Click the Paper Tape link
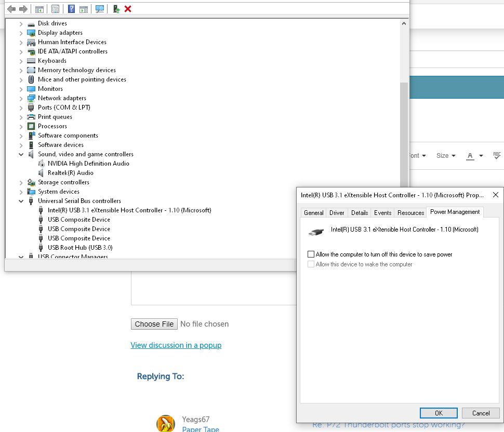Image resolution: width=504 pixels, height=432 pixels. (x=201, y=429)
